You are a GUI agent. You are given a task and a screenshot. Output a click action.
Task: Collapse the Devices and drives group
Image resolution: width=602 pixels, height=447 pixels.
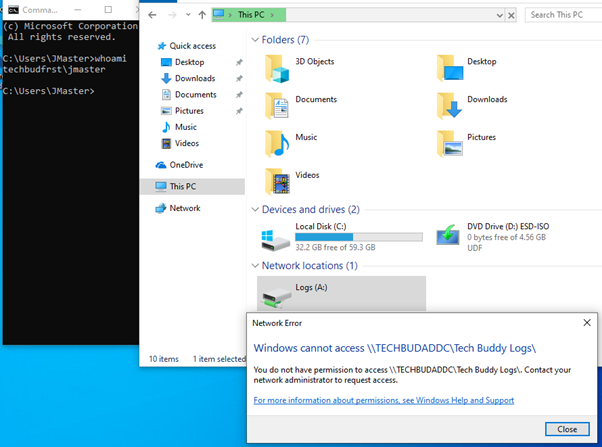(254, 210)
